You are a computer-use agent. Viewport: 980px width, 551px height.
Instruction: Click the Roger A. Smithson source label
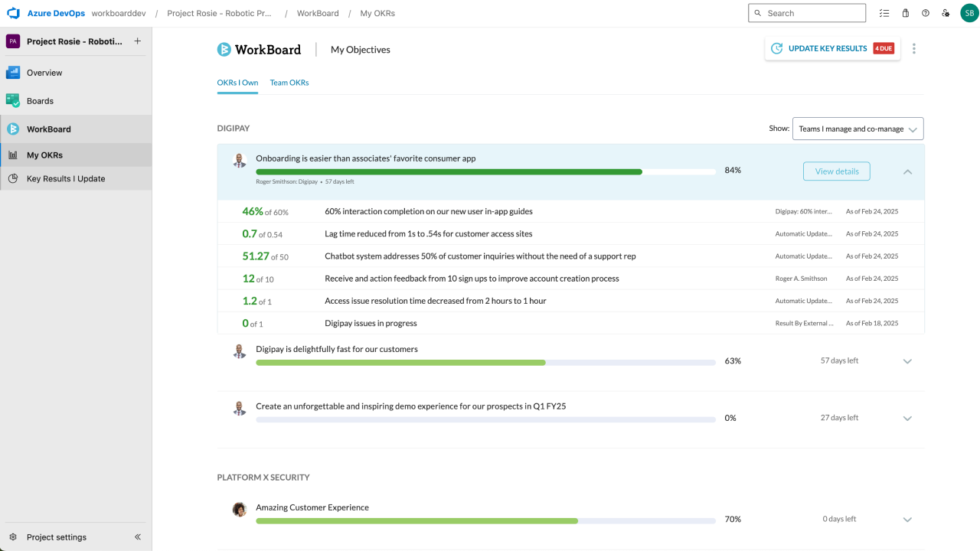[802, 279]
